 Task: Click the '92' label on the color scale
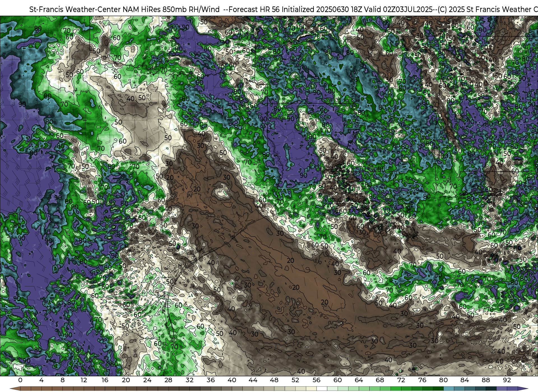[x=507, y=380]
